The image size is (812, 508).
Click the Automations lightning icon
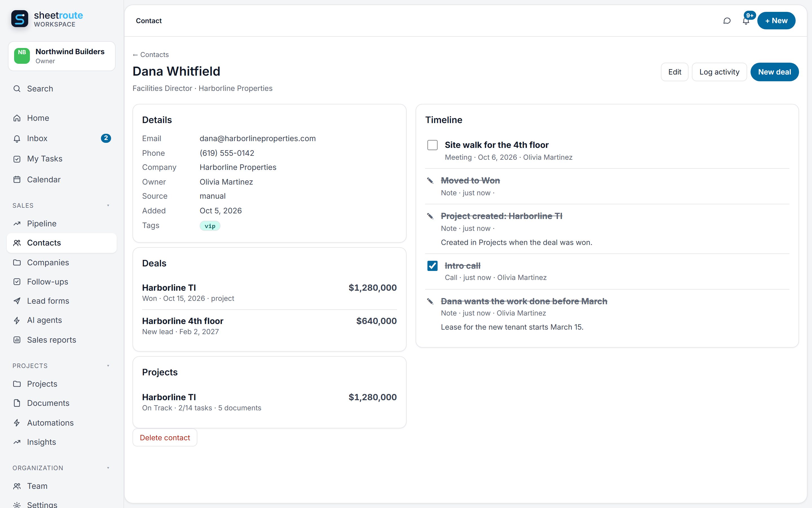(17, 423)
